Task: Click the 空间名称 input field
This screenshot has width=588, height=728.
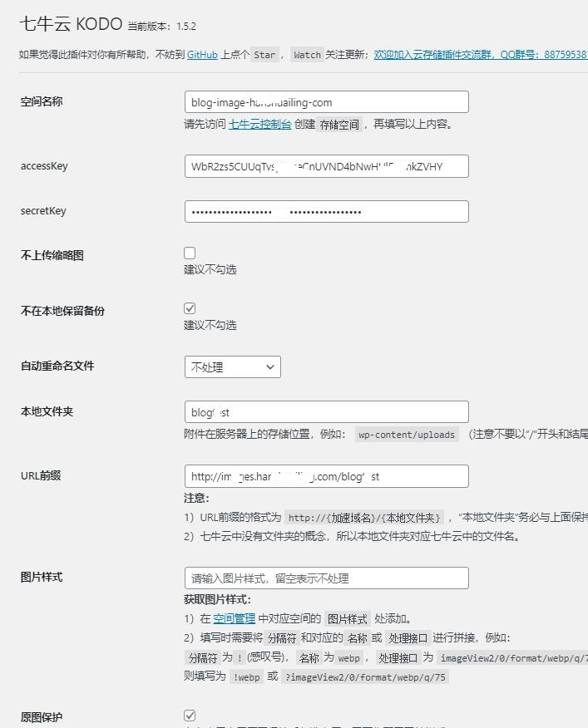Action: click(x=326, y=102)
